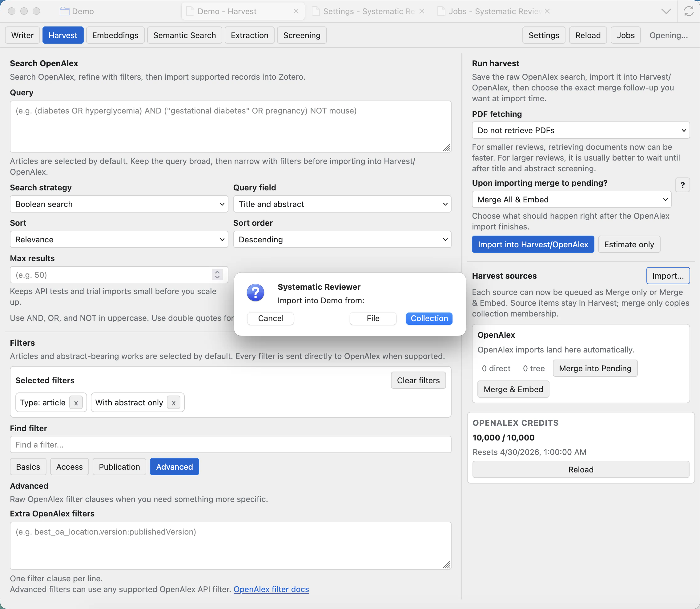The height and width of the screenshot is (609, 700).
Task: Open Settings from the top toolbar
Action: [x=544, y=35]
